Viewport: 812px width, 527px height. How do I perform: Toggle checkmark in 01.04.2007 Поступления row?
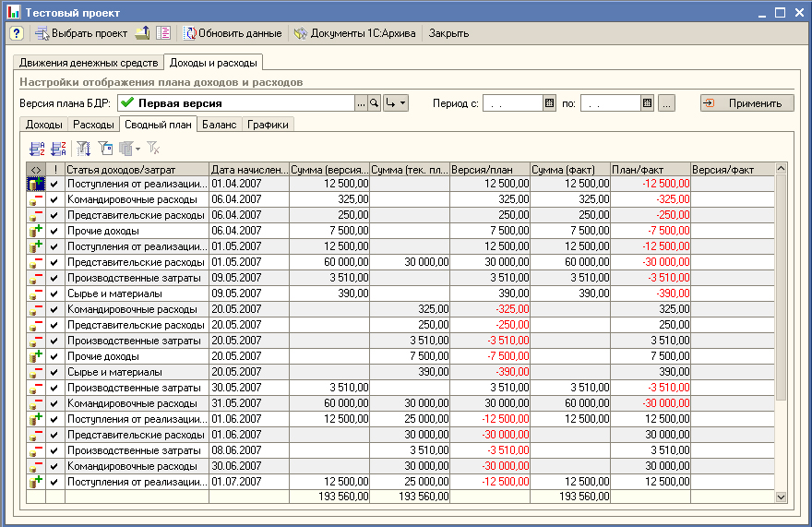point(54,184)
